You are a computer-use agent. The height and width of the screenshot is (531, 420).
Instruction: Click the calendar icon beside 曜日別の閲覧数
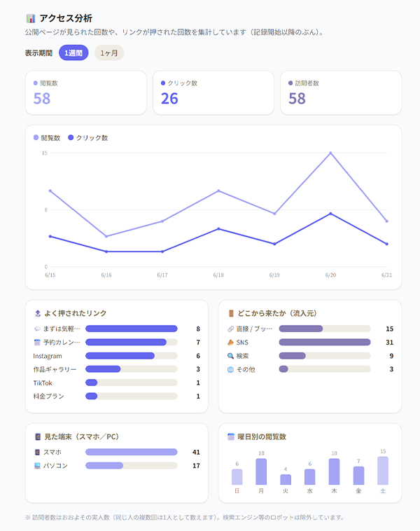tap(231, 437)
